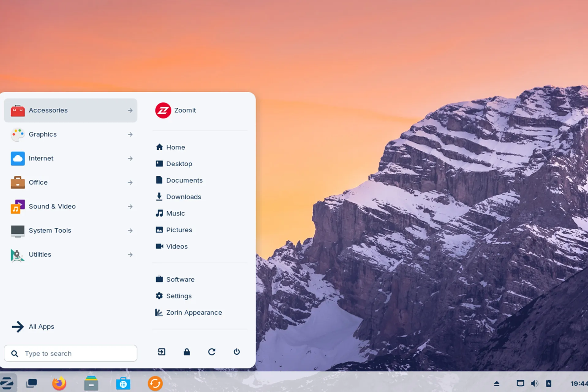
Task: Click the restart system icon
Action: click(x=212, y=351)
